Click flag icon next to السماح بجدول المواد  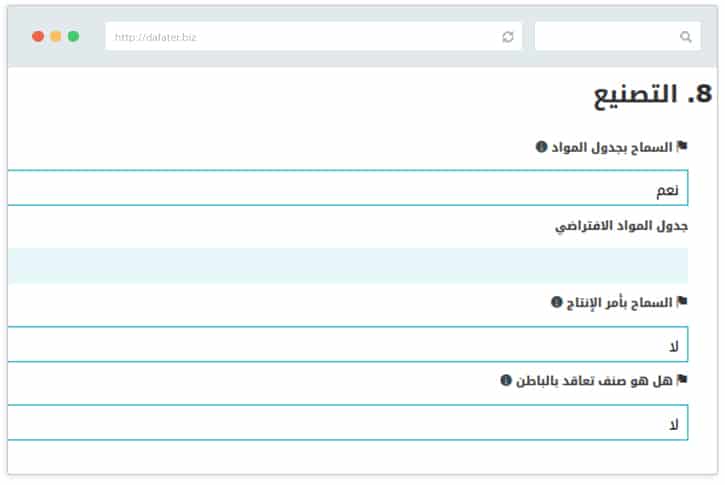[x=682, y=147]
